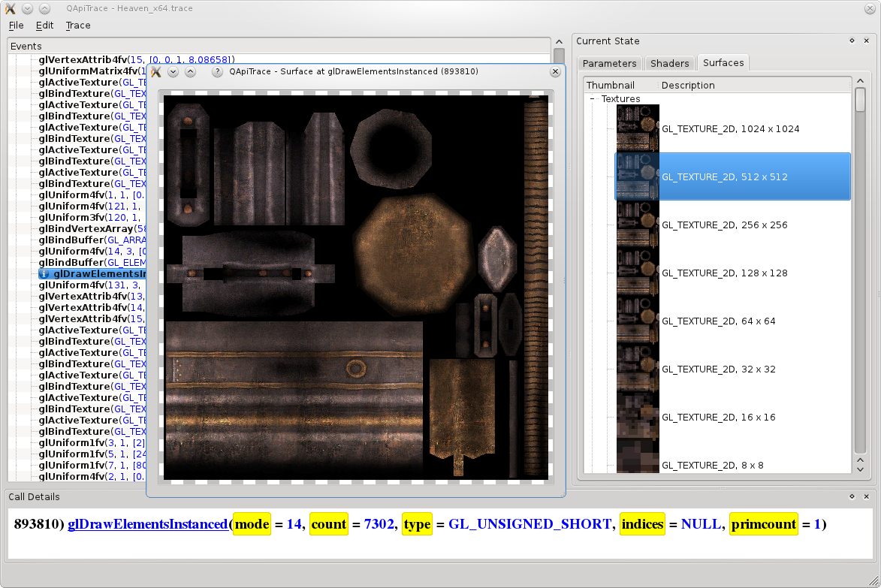This screenshot has height=588, width=881.
Task: Click the QApiTrace app icon in the main title bar
Action: (10, 8)
